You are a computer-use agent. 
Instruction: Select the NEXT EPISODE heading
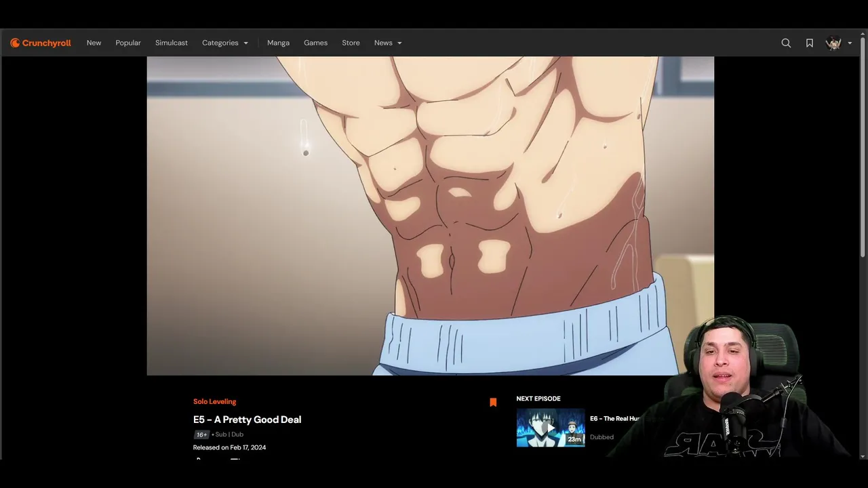point(538,399)
